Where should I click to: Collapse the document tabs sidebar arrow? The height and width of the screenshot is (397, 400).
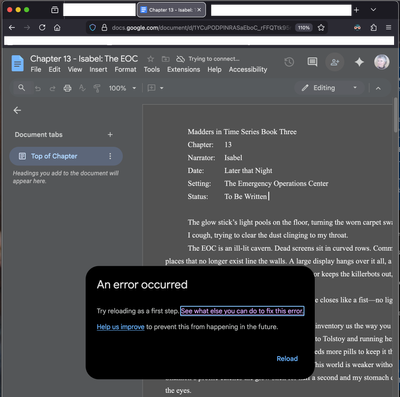click(17, 110)
